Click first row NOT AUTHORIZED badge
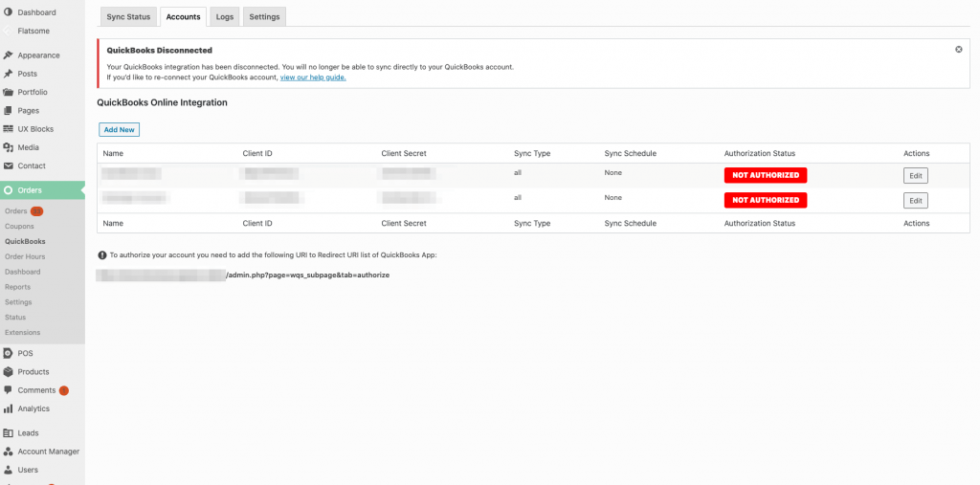 point(766,175)
